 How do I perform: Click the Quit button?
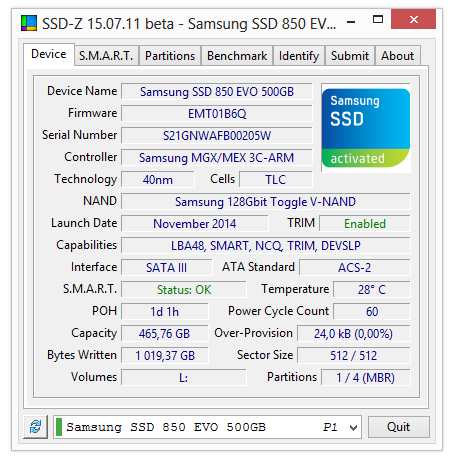coord(399,427)
